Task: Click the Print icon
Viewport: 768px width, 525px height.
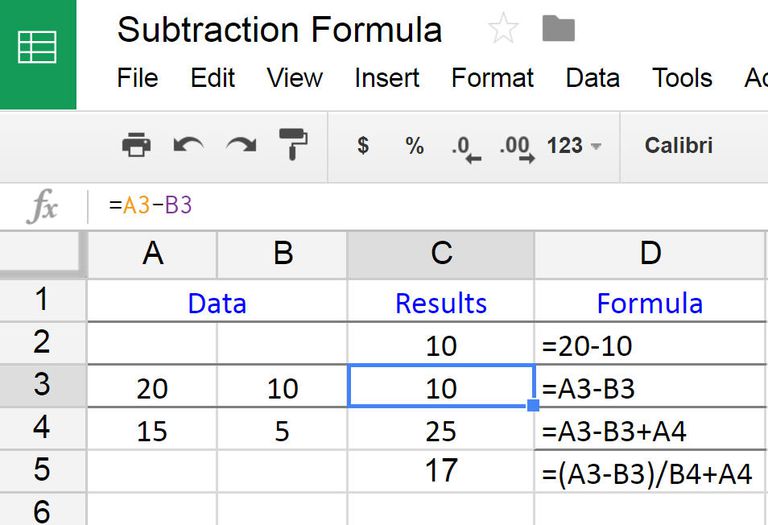Action: coord(136,144)
